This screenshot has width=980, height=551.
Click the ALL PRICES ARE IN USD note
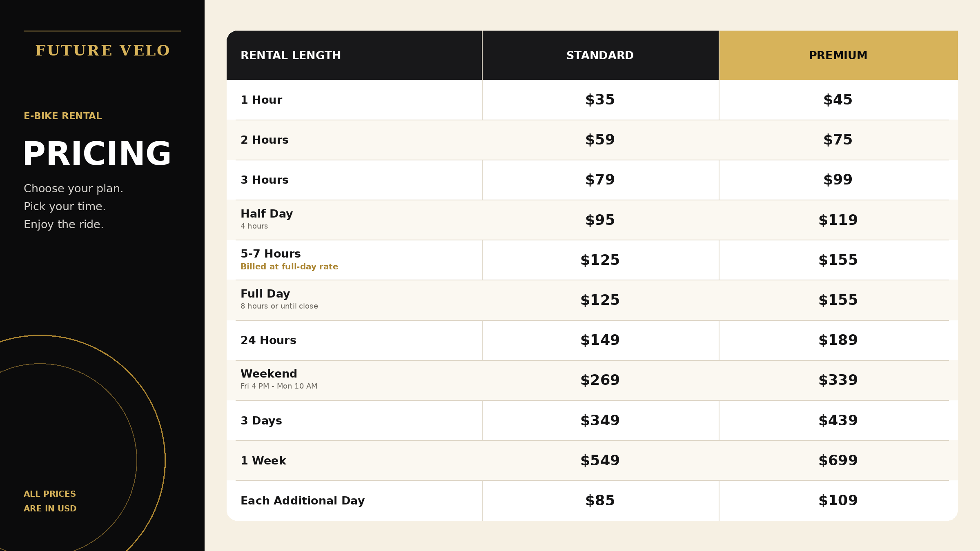50,501
